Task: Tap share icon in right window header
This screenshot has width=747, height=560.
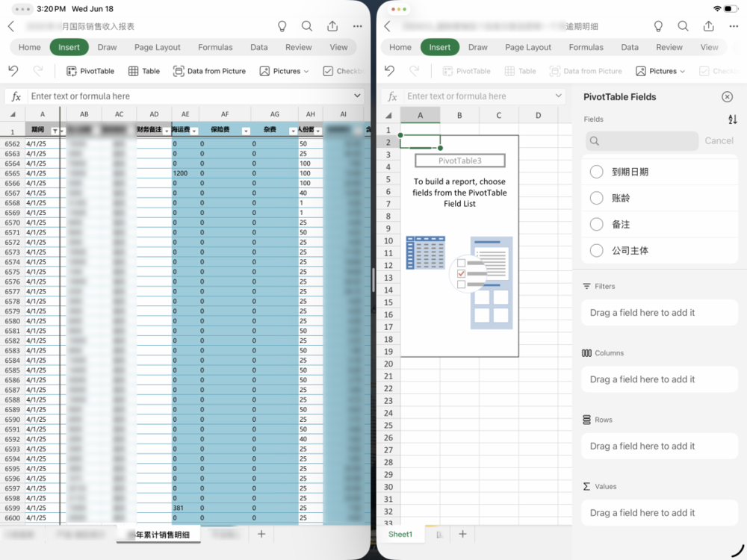Action: [708, 26]
